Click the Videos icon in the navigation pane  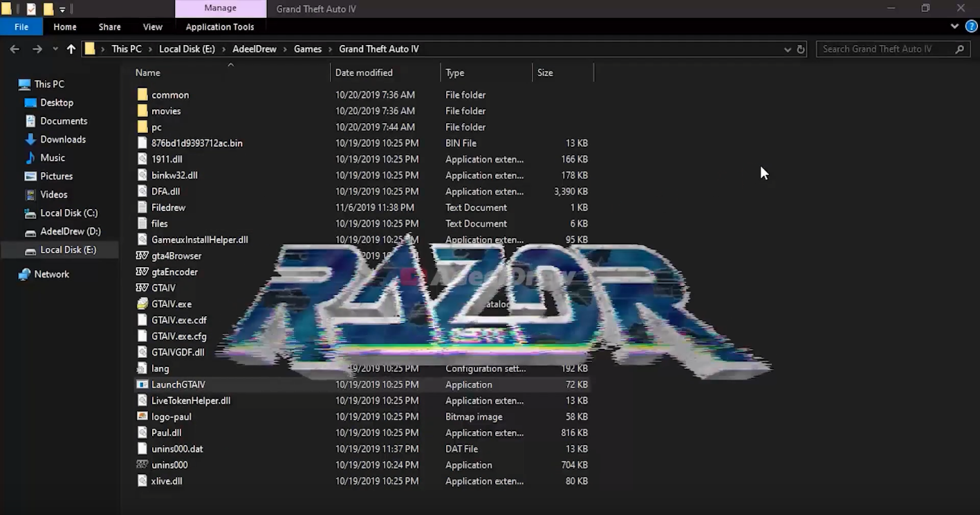point(30,195)
